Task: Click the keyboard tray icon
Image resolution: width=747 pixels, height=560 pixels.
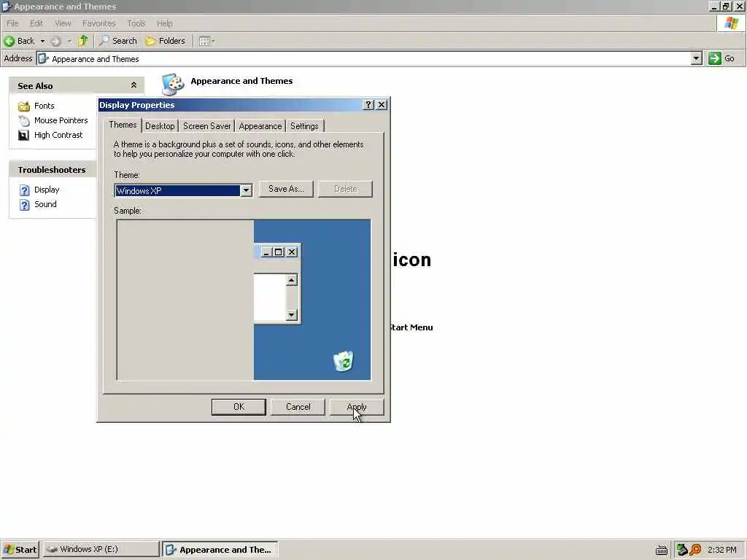Action: pyautogui.click(x=661, y=551)
